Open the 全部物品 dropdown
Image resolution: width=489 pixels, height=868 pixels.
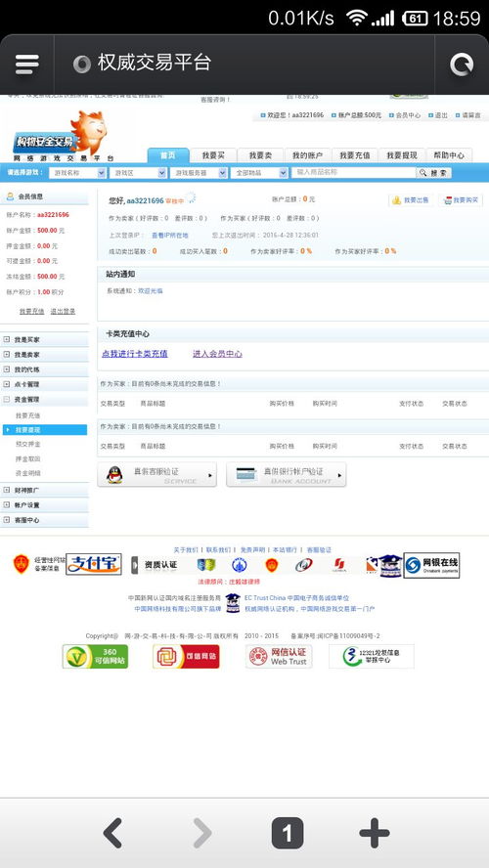coord(258,173)
